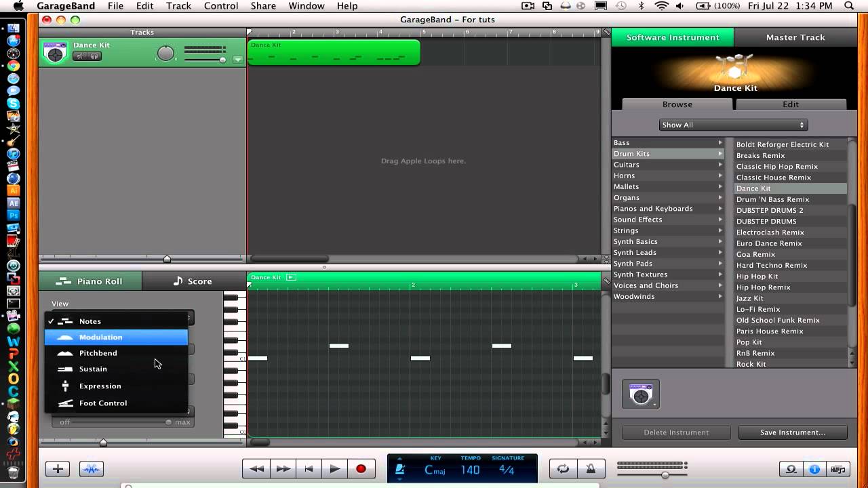Switch to the Piano Roll tab
The image size is (868, 488).
[x=90, y=281]
